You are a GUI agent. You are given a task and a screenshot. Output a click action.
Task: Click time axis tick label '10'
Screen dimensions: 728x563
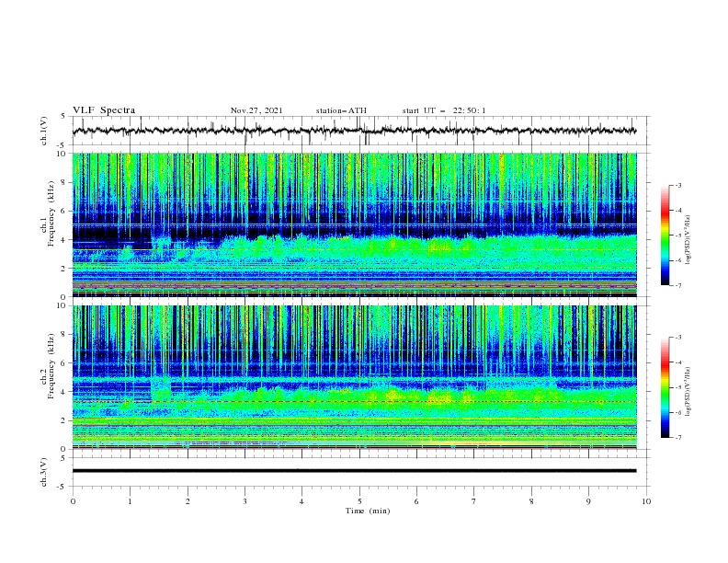(646, 501)
